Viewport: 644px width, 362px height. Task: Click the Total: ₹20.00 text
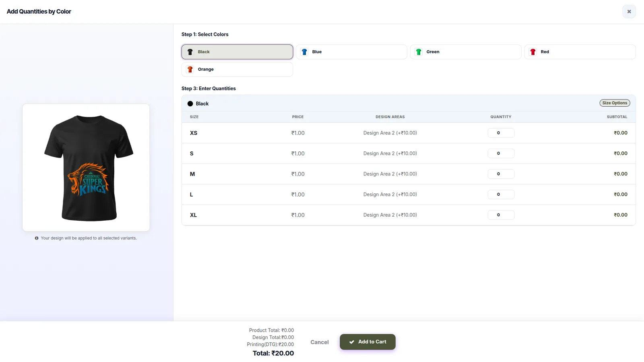[273, 353]
